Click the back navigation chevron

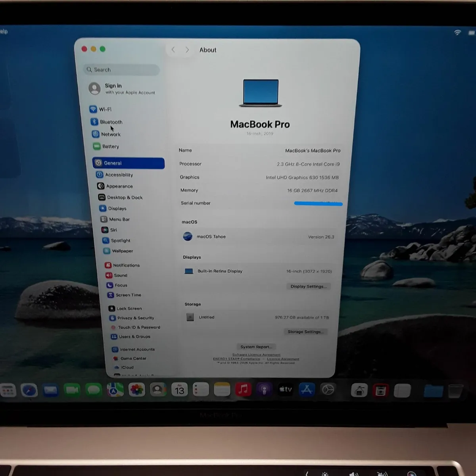pos(173,50)
